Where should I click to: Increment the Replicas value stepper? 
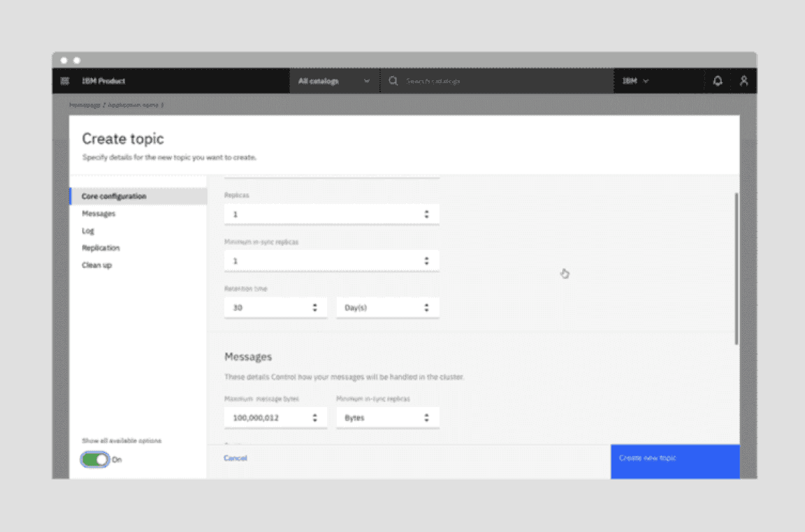426,211
